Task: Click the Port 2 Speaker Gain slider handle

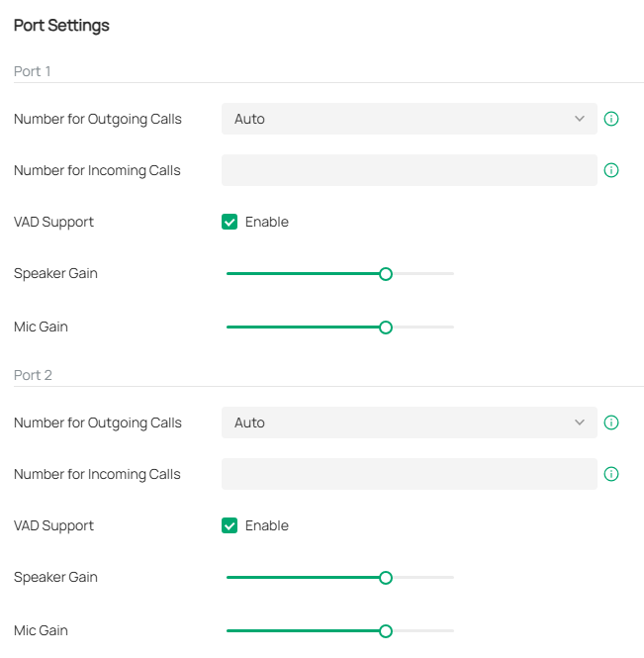Action: 386,578
